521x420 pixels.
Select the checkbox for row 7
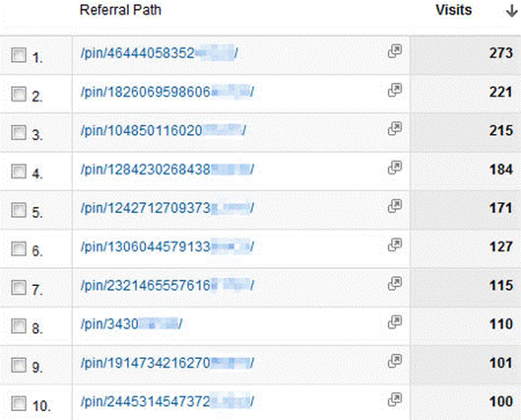coord(19,288)
